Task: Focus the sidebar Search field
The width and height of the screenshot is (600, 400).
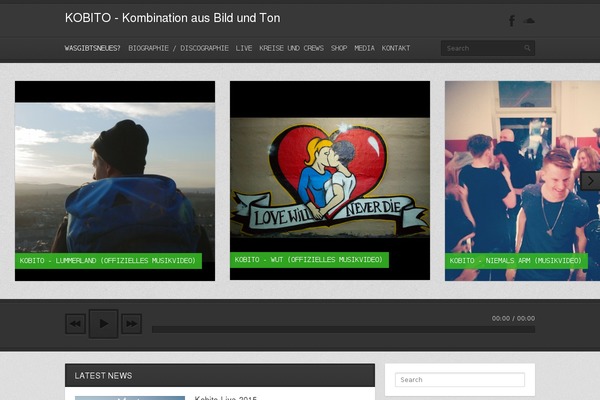Action: click(x=460, y=380)
